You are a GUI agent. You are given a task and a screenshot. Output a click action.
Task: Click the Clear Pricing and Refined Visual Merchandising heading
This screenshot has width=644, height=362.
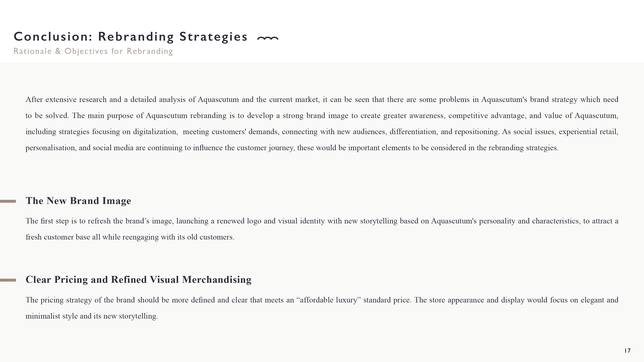point(138,280)
